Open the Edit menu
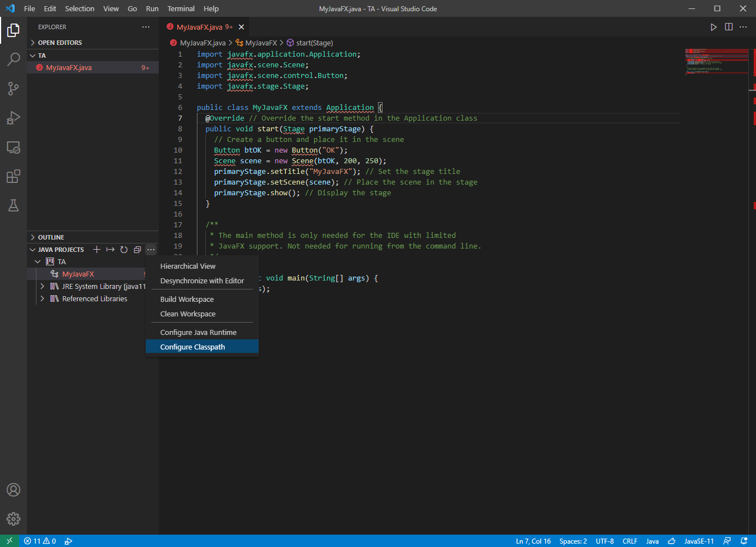 coord(50,8)
